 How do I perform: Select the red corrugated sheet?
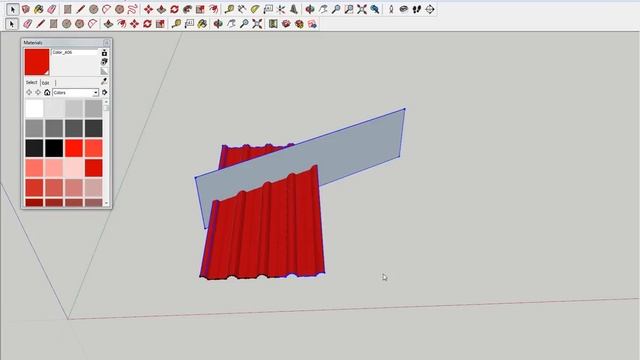pos(265,233)
